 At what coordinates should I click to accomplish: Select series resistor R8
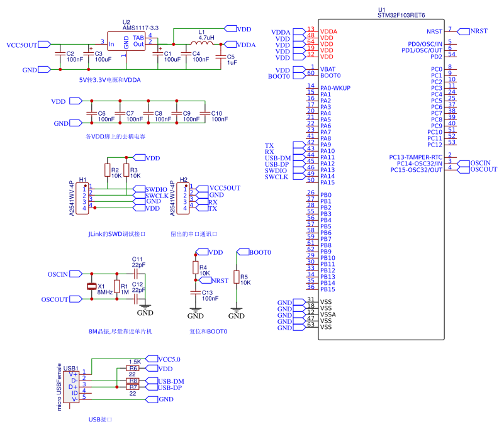tap(133, 381)
